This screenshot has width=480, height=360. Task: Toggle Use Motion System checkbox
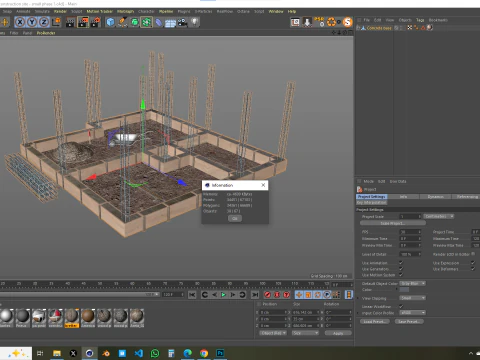401,275
